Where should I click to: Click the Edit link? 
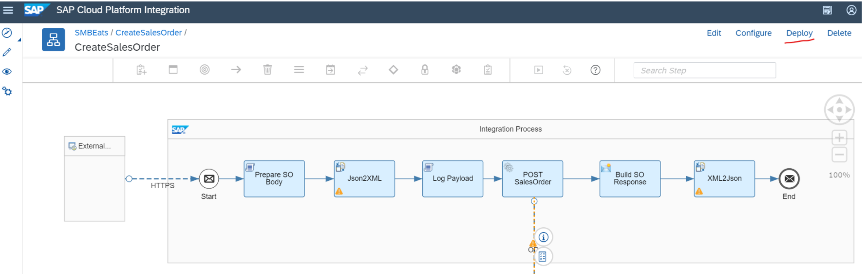(x=714, y=33)
